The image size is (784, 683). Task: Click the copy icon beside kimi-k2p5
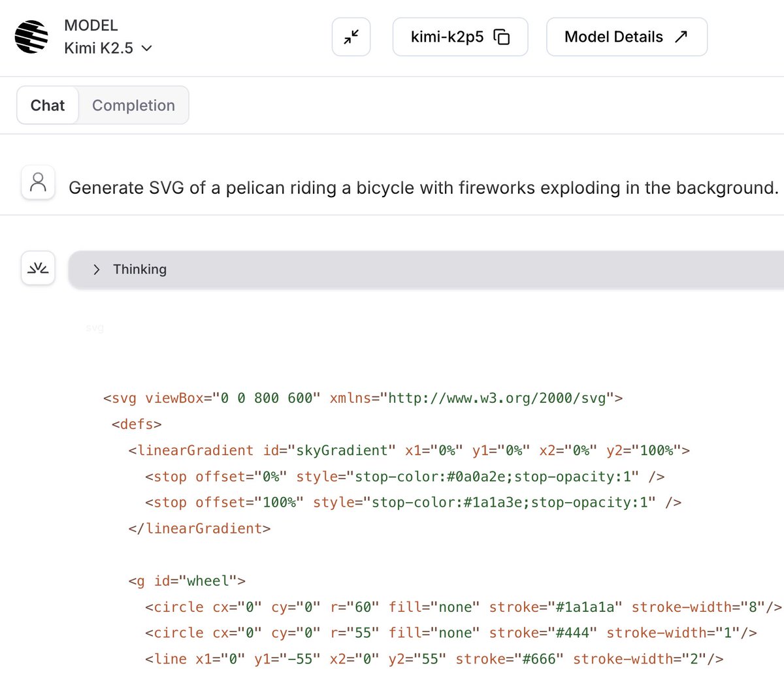tap(502, 37)
